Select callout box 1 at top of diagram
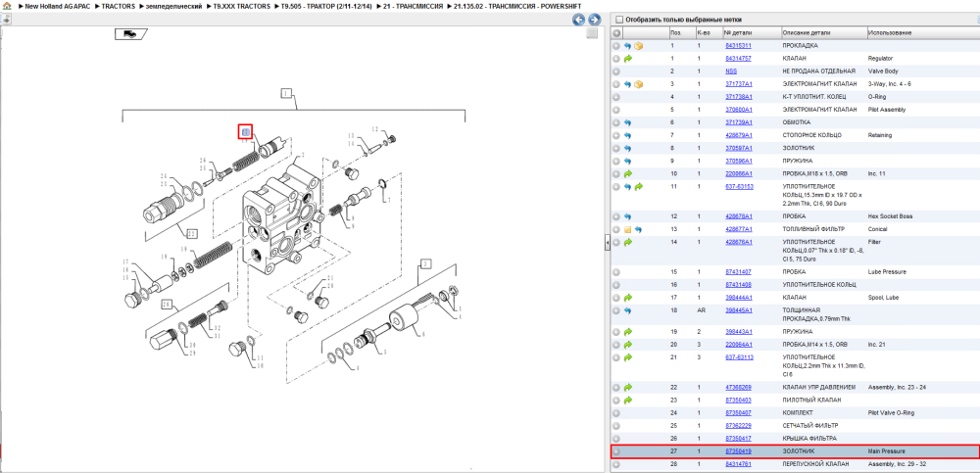 [x=286, y=94]
